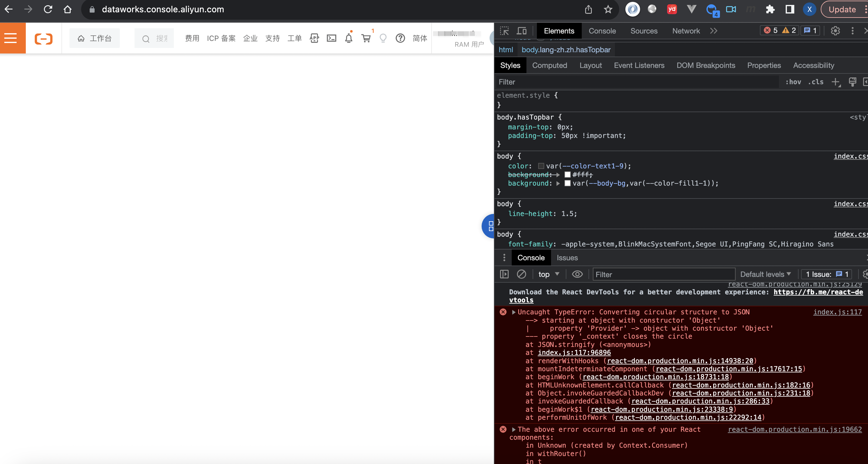Open the 'top' JavaScript context dropdown
Screen dimensions: 868x464
click(549, 274)
